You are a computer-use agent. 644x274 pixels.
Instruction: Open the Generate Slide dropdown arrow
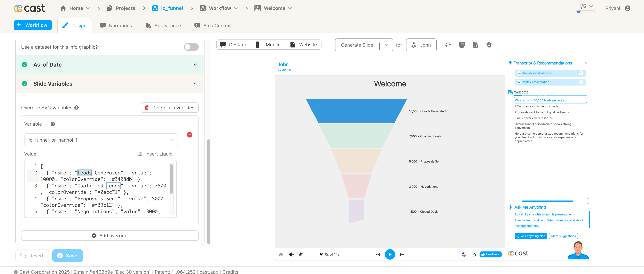tap(387, 45)
